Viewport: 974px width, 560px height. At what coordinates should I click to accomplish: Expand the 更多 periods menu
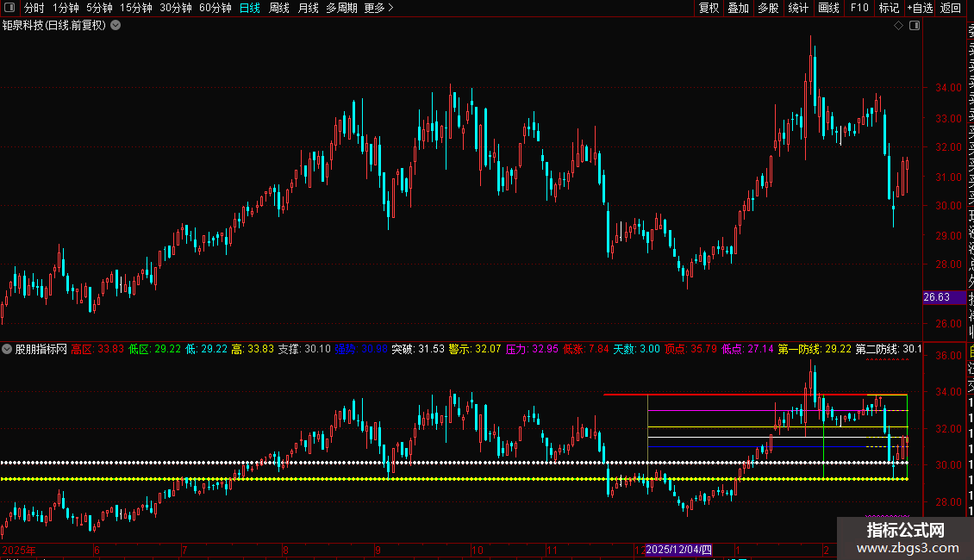(x=378, y=8)
